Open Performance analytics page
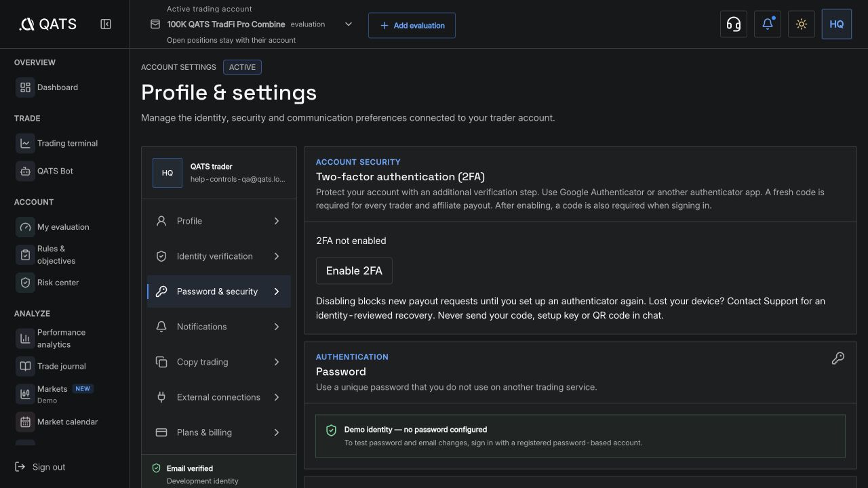Viewport: 868px width, 488px height. pos(64,338)
